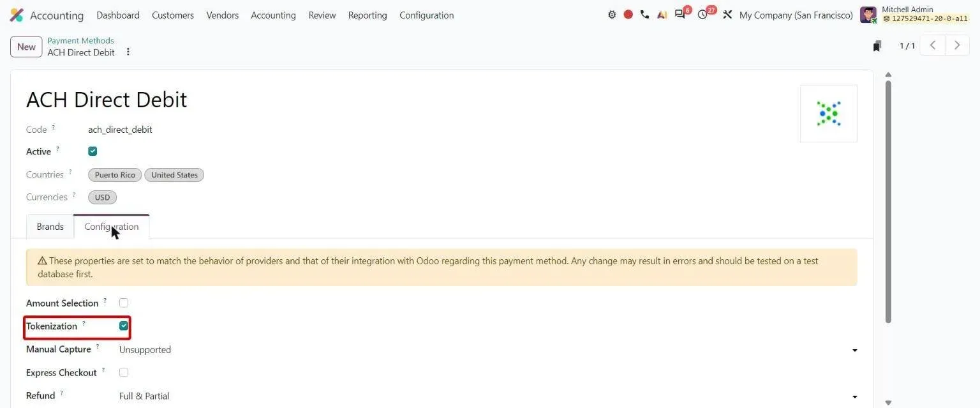Open the Refund dropdown
Screen dimensions: 980x408
click(x=488, y=396)
